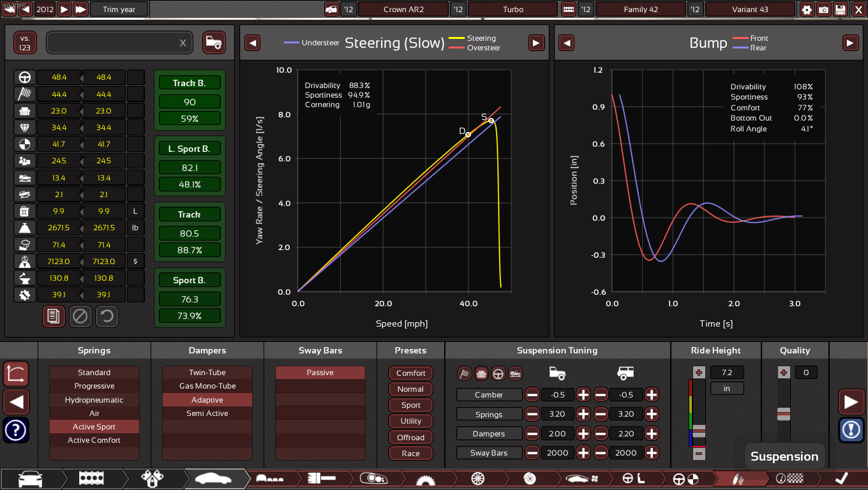Click the Quality slider handle
Viewport: 868px width, 490px height.
pos(784,414)
